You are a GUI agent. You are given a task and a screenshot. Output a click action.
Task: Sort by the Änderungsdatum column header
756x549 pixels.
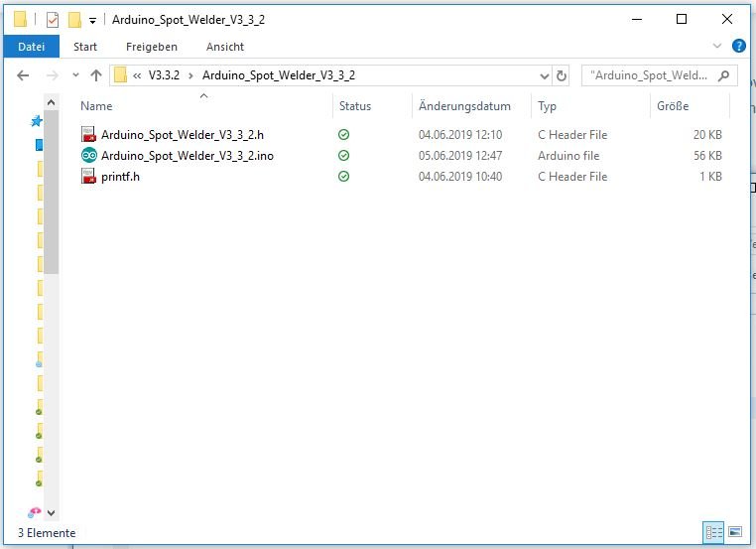click(x=464, y=106)
